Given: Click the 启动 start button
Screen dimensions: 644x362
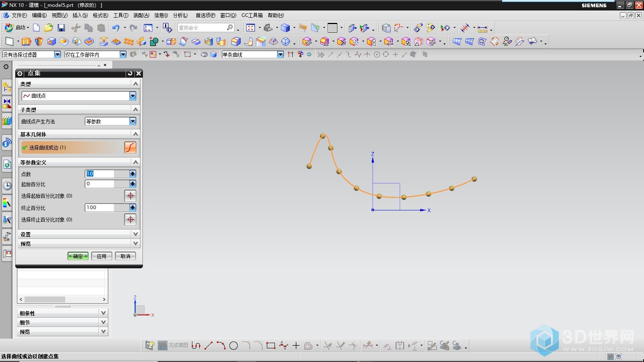Looking at the screenshot, I should click(17, 28).
